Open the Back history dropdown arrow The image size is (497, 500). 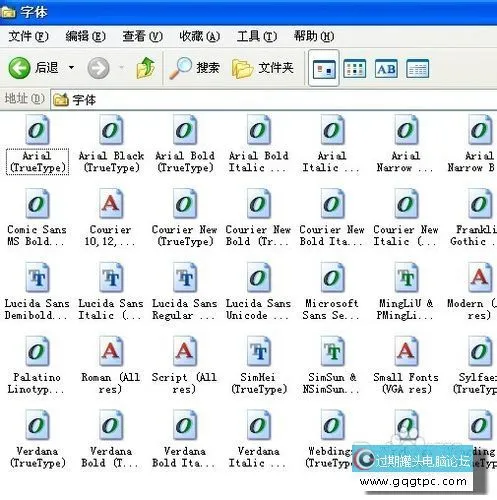pos(71,68)
